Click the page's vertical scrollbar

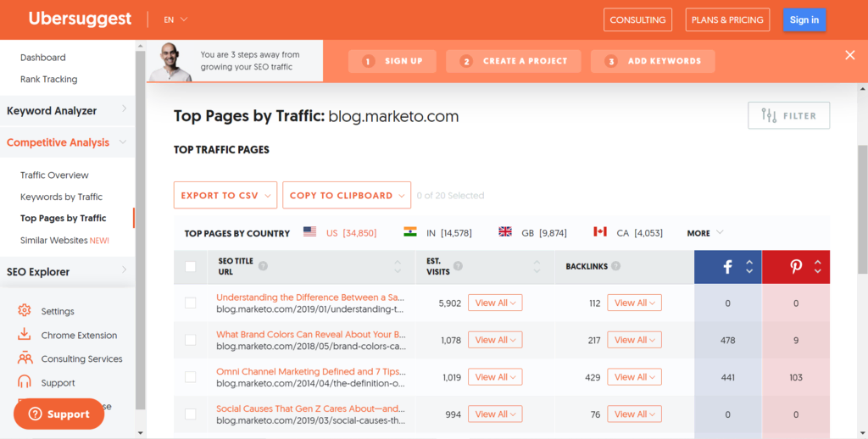pos(862,212)
